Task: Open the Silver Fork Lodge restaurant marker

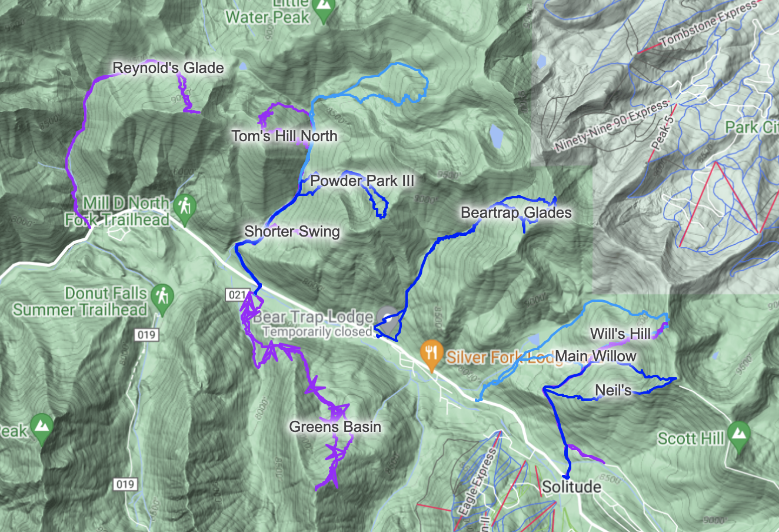Action: pyautogui.click(x=432, y=355)
